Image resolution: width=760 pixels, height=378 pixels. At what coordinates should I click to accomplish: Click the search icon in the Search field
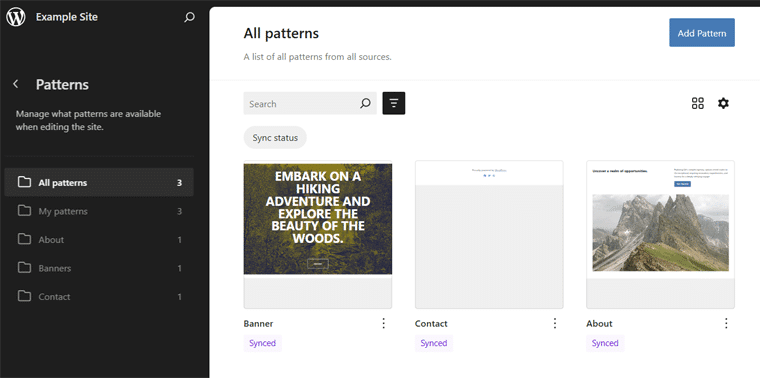(x=365, y=103)
